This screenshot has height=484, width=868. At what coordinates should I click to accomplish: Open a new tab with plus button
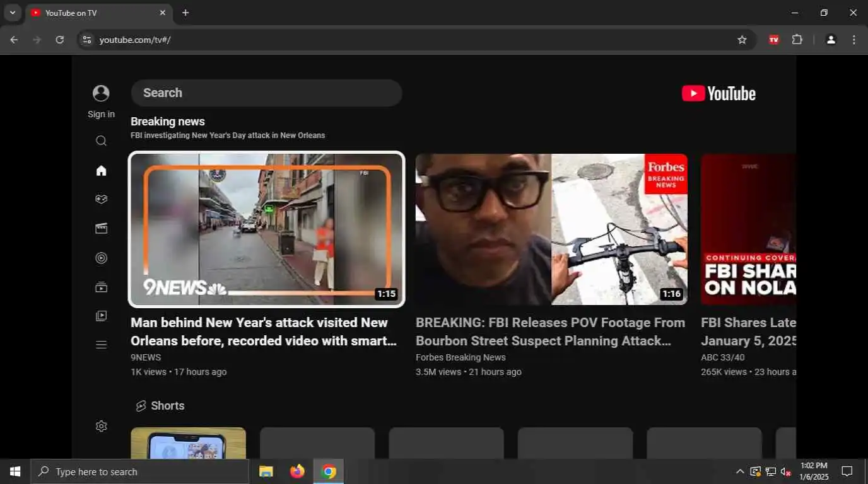tap(185, 13)
